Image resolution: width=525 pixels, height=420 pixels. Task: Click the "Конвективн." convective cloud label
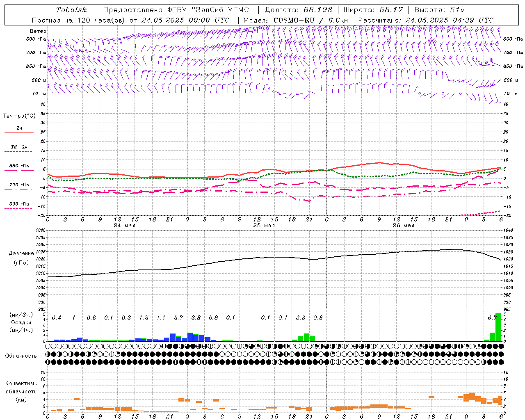click(x=21, y=383)
